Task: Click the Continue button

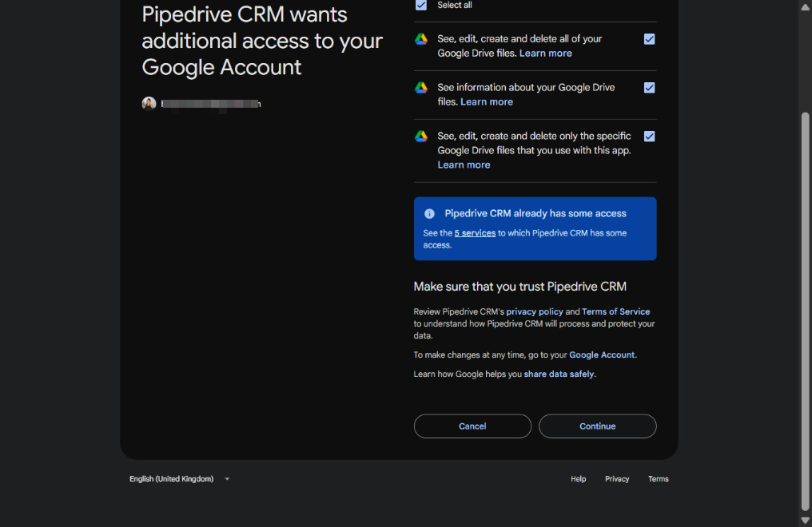Action: (x=598, y=426)
